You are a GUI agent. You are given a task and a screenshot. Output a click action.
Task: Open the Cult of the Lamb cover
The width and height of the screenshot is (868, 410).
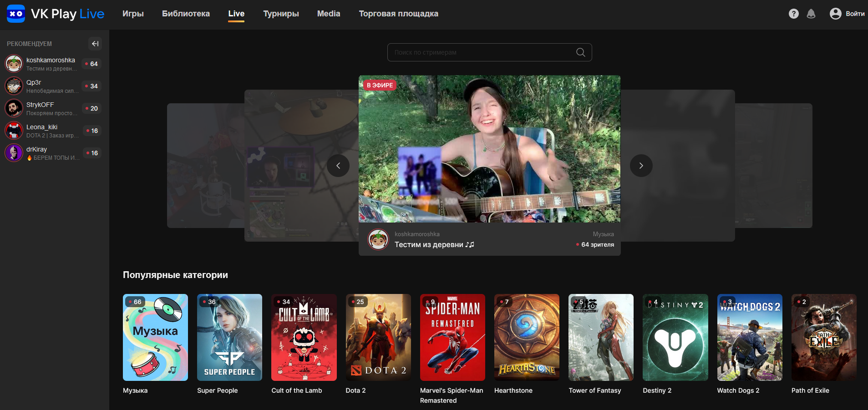point(304,337)
